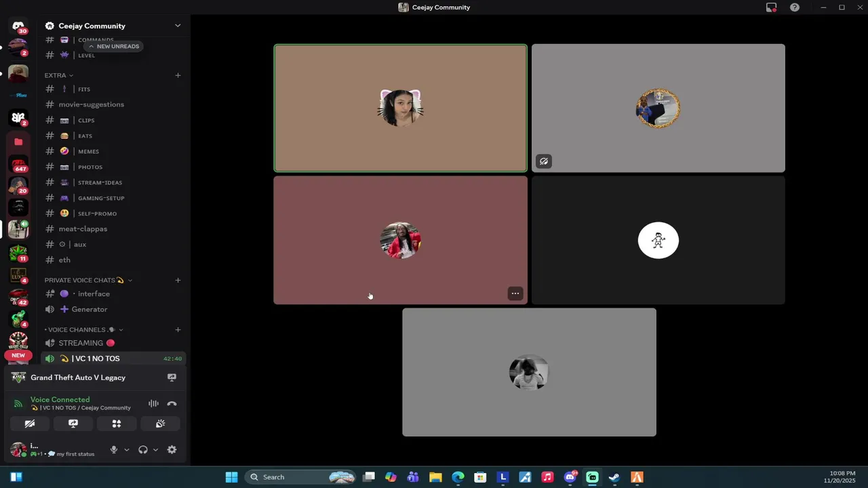Collapse PRIVATE VOICE CHATS category
This screenshot has height=488, width=868.
88,280
